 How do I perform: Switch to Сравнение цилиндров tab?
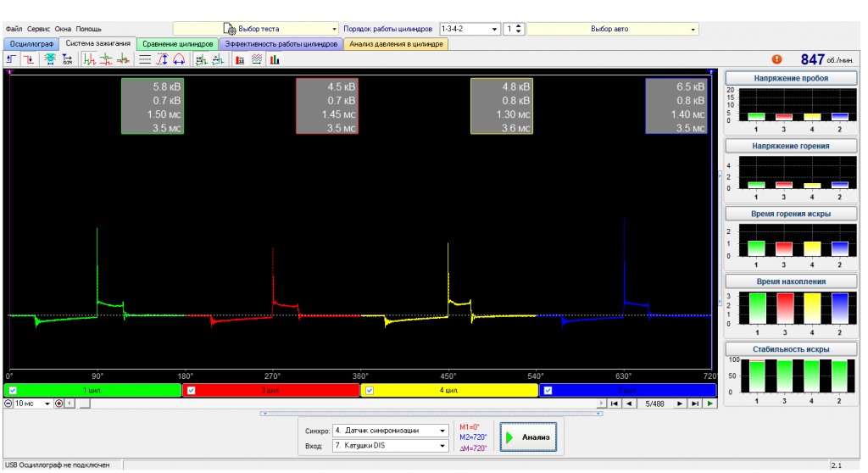pos(178,44)
